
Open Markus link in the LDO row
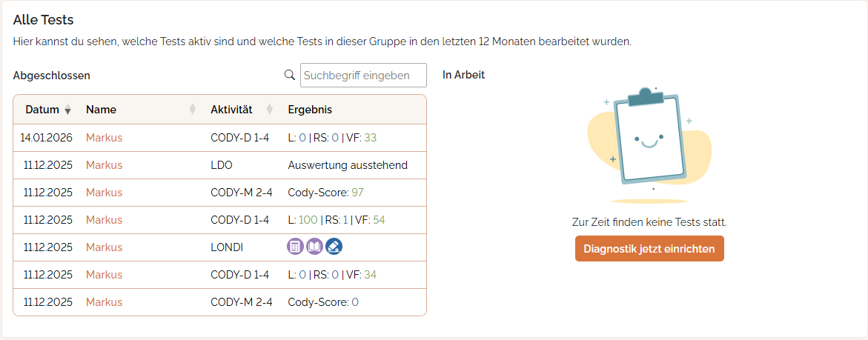pyautogui.click(x=104, y=165)
